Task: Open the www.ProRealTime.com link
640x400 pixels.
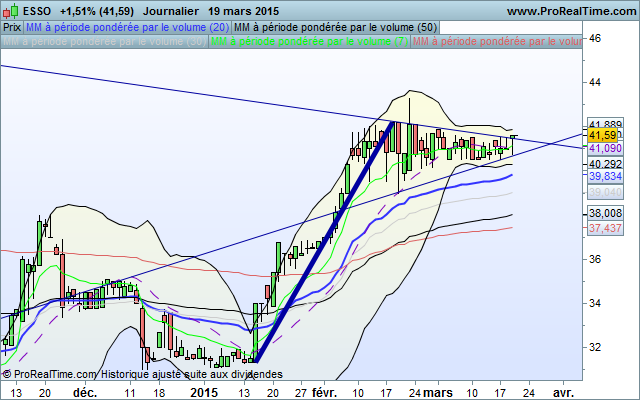Action: tap(571, 11)
